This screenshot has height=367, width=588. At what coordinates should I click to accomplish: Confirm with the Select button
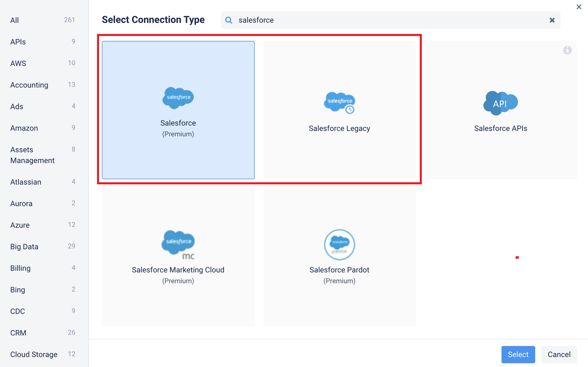[x=518, y=354]
